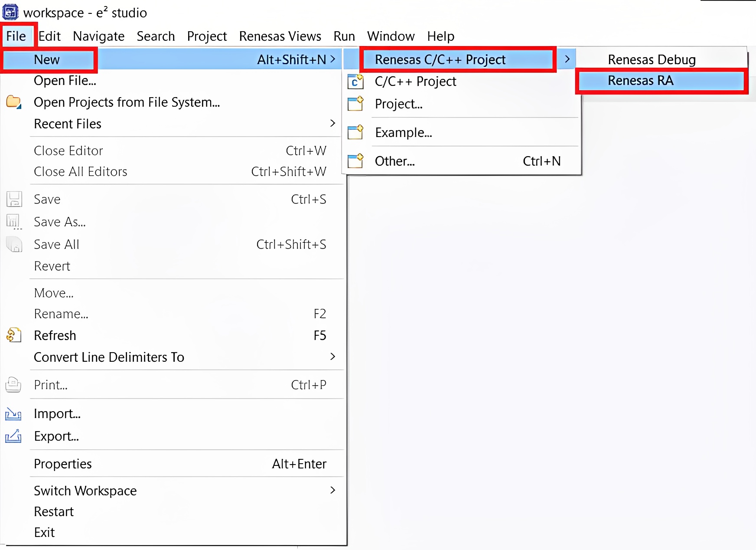This screenshot has height=550, width=756.
Task: Choose Properties from the File menu
Action: point(63,464)
